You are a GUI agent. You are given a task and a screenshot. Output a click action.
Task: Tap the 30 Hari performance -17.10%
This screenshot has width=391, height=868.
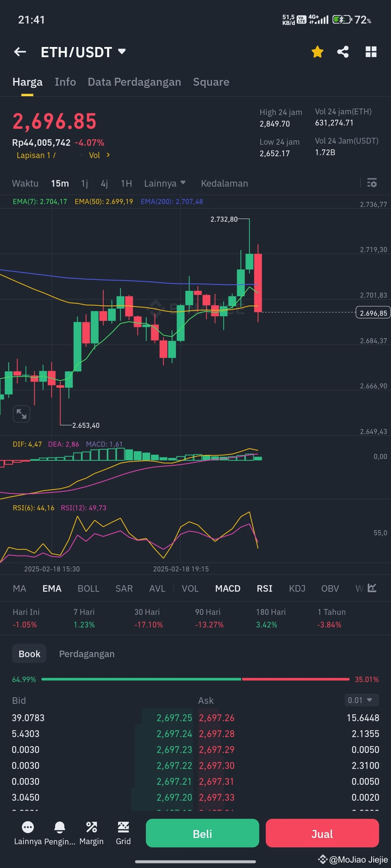(148, 625)
